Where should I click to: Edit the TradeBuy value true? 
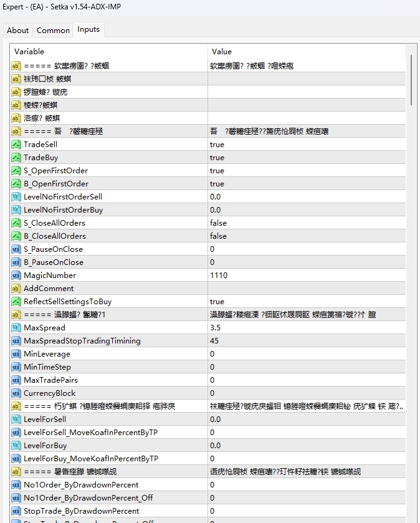(307, 158)
